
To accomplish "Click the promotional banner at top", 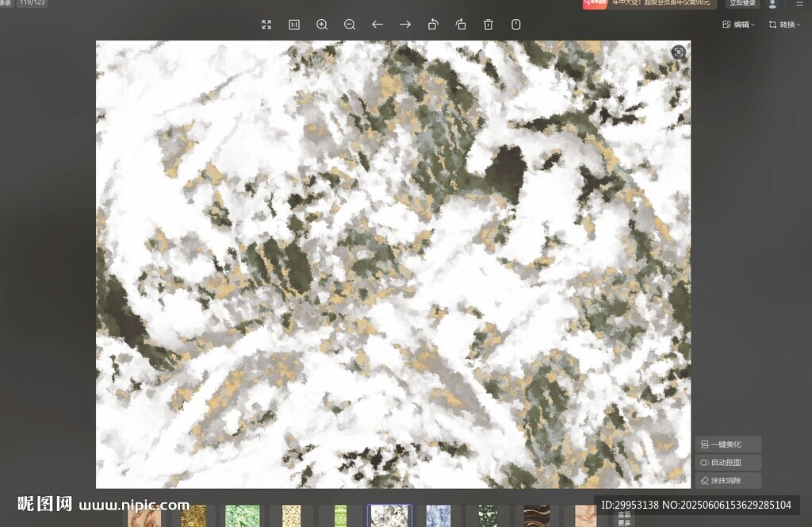I will (x=649, y=4).
